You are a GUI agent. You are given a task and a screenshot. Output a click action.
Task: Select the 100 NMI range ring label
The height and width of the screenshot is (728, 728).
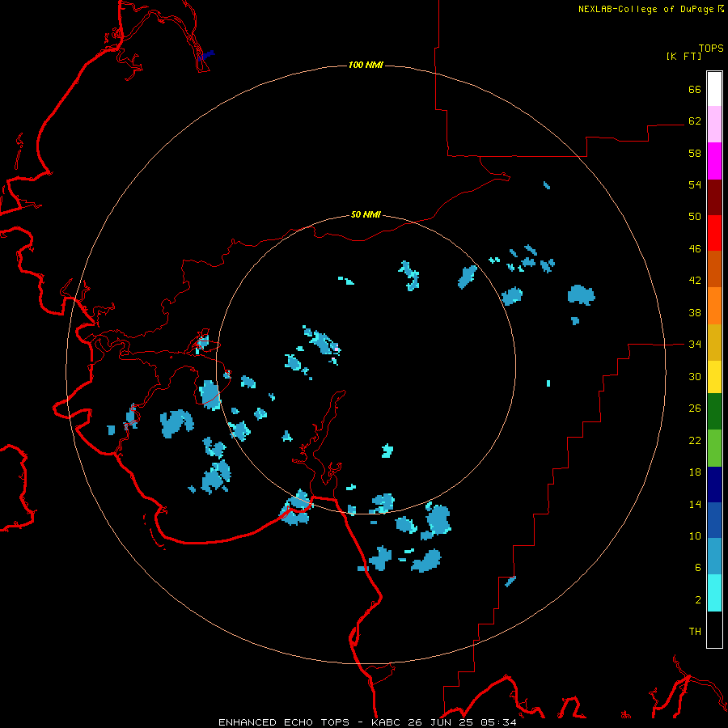(x=366, y=65)
